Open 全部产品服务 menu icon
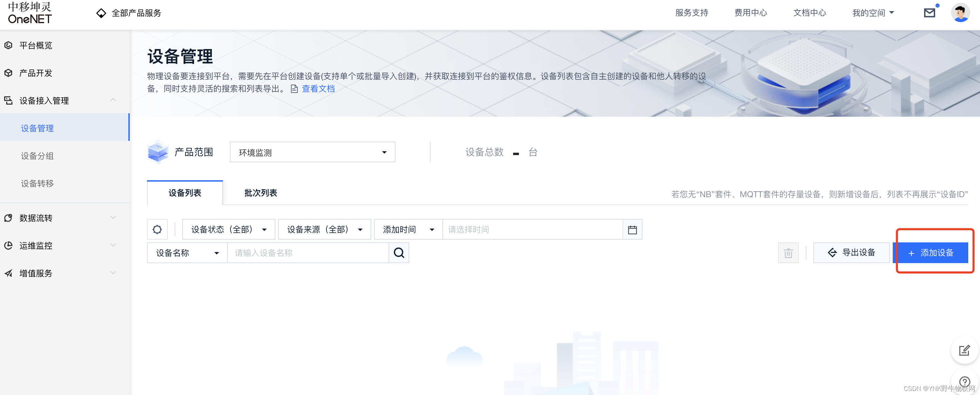980x395 pixels. tap(101, 13)
